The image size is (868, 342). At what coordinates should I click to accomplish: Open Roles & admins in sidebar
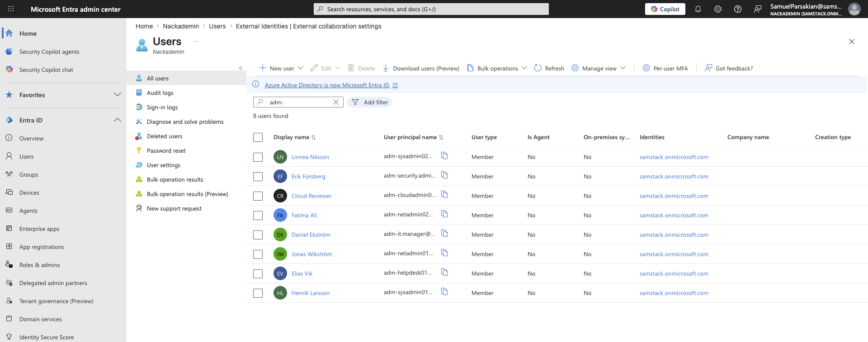click(x=40, y=265)
